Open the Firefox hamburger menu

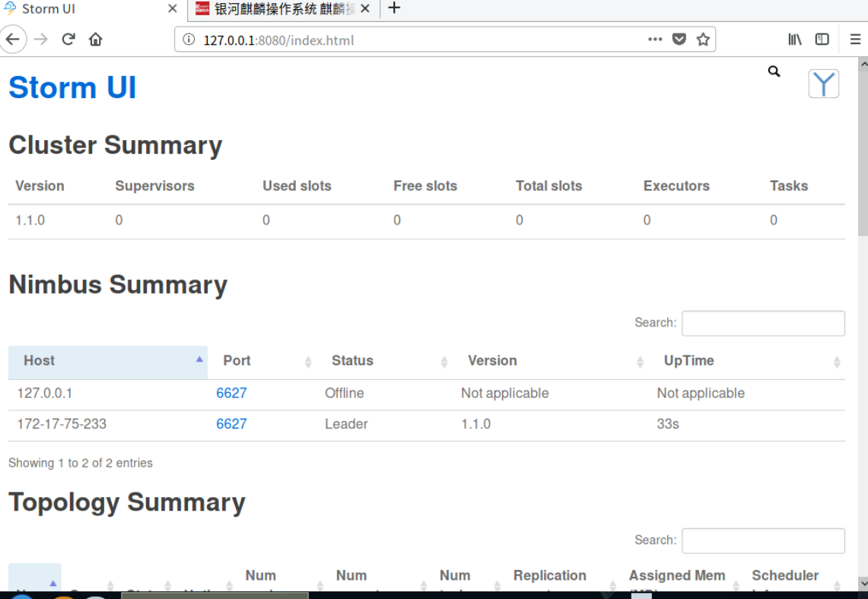click(855, 40)
